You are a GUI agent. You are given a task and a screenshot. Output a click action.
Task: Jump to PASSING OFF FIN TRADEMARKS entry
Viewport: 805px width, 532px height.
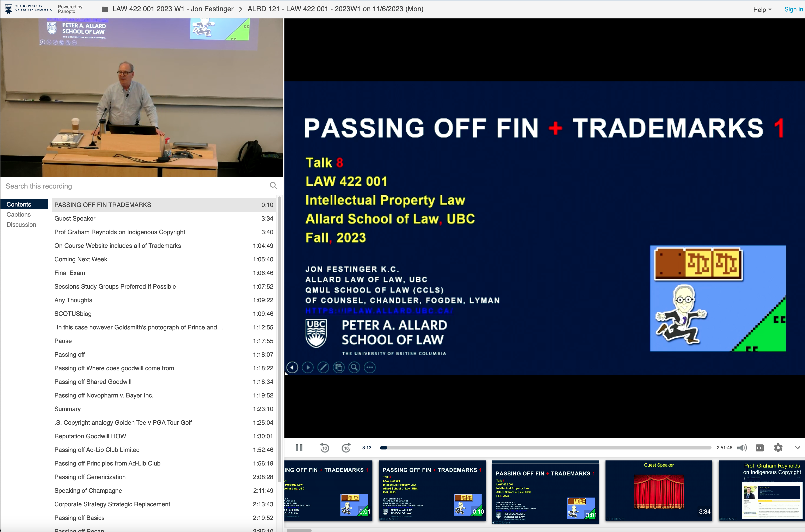click(x=164, y=205)
